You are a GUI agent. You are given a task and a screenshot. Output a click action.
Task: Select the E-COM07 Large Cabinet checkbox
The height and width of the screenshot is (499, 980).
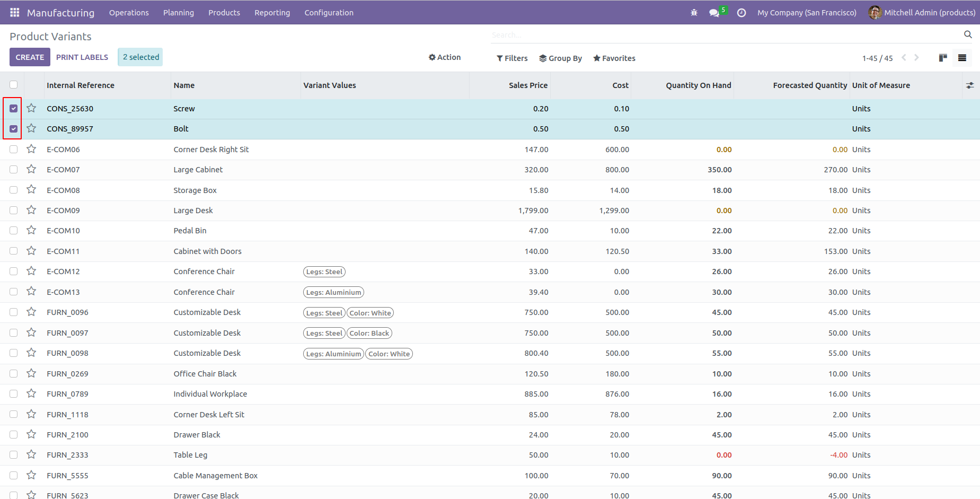(x=14, y=170)
